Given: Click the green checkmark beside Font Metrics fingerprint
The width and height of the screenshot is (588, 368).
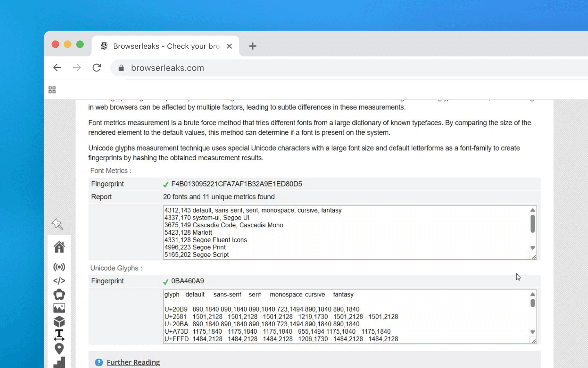Looking at the screenshot, I should 166,184.
